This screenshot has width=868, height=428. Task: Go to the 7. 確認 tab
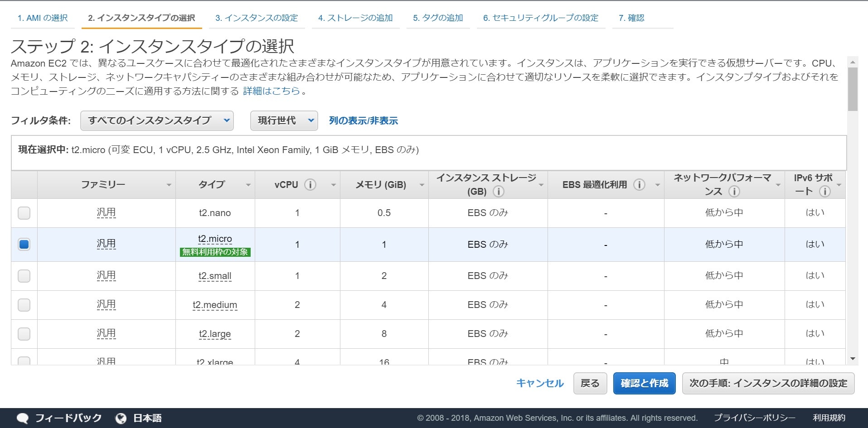(x=631, y=18)
